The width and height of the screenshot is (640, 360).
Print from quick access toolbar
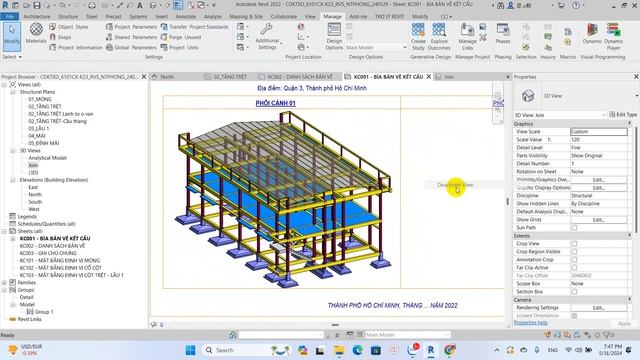[92, 5]
